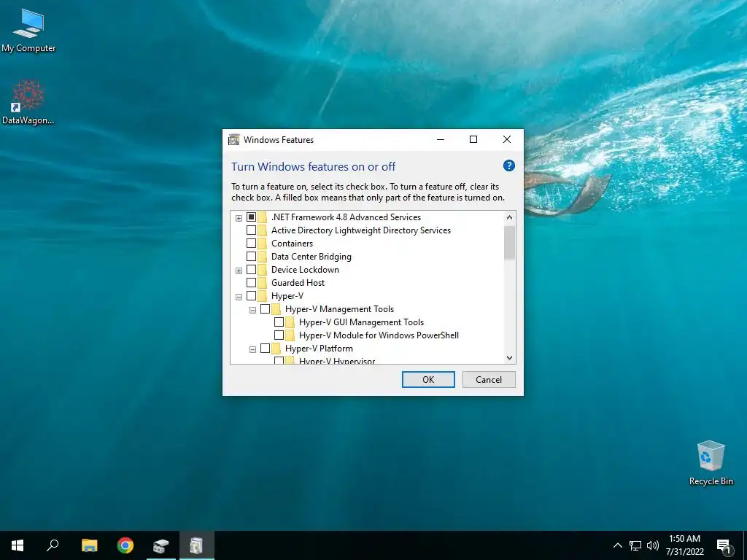Maximize the Windows Features window
This screenshot has height=560, width=747.
(x=473, y=139)
